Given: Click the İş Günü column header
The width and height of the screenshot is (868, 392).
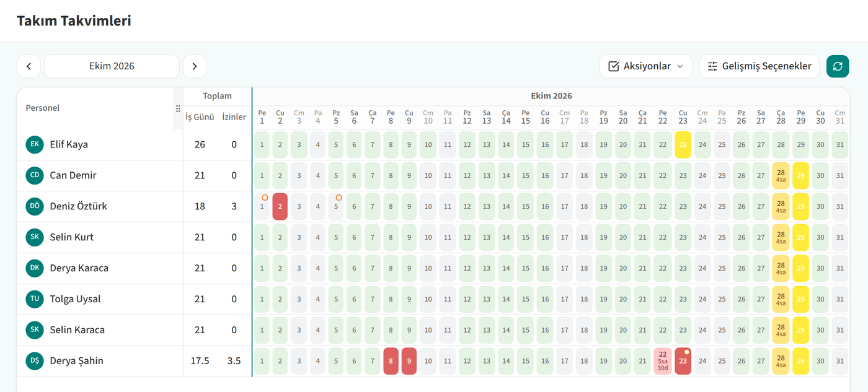Looking at the screenshot, I should [x=200, y=117].
